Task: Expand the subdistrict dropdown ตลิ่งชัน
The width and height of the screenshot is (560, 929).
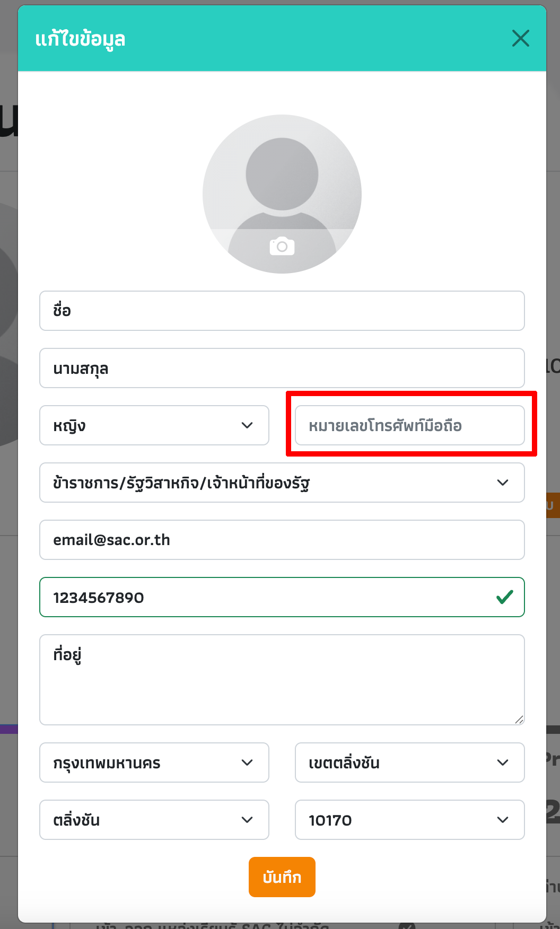Action: (154, 820)
